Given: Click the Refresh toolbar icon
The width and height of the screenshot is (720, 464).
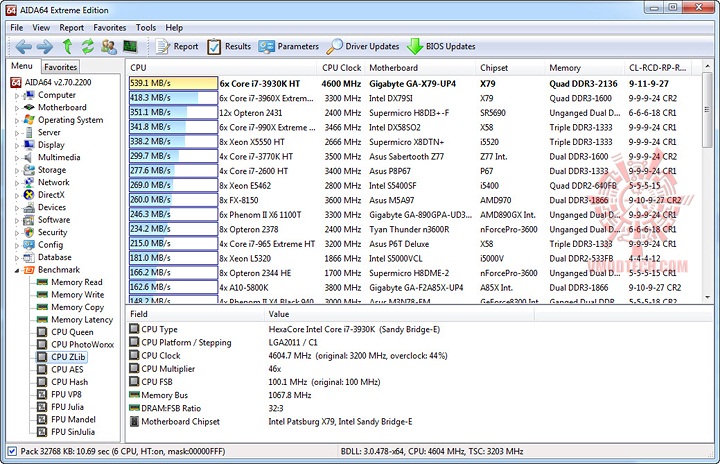Looking at the screenshot, I should [x=88, y=46].
